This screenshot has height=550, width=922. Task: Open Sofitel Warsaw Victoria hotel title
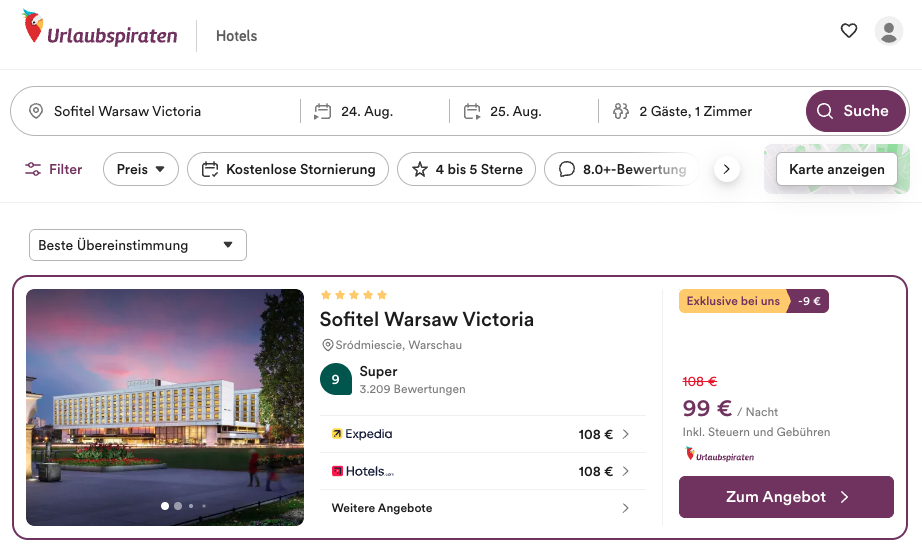click(427, 319)
